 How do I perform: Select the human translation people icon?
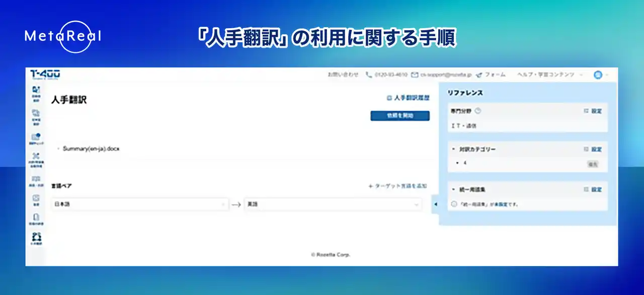(36, 238)
